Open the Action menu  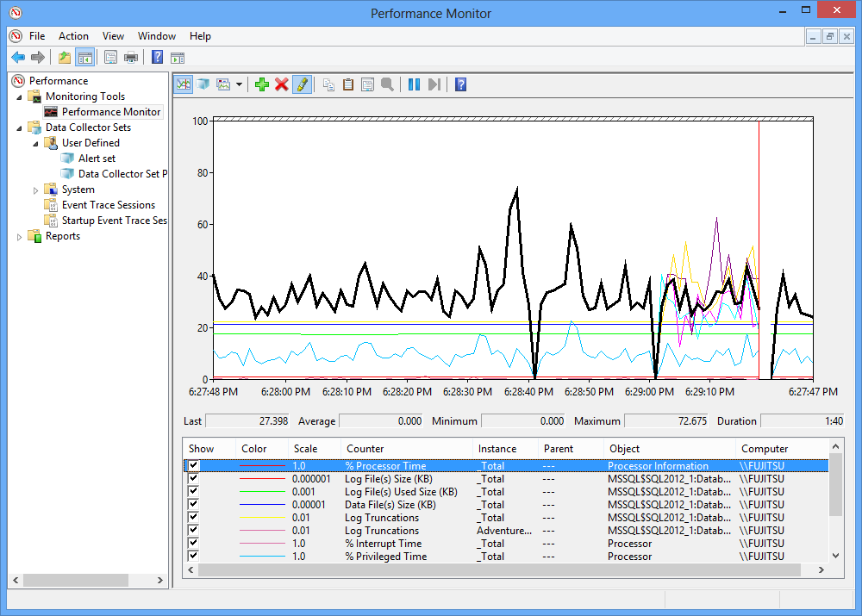coord(73,36)
